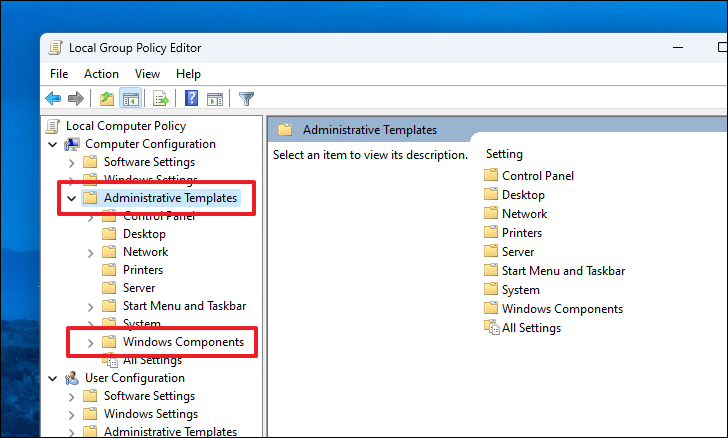Expand the Network tree node

pos(91,253)
